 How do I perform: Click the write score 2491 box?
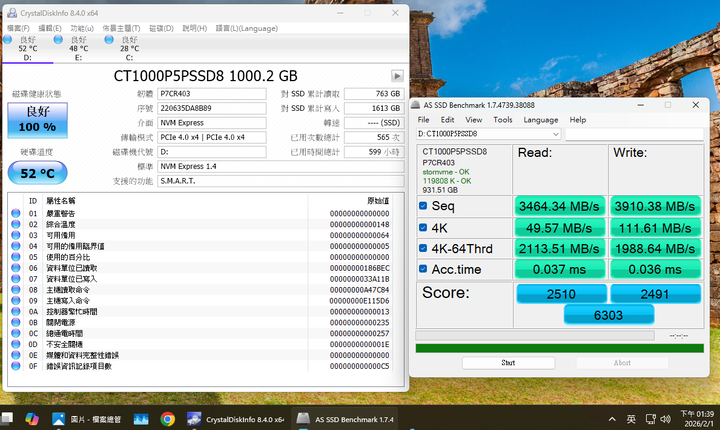coord(655,294)
